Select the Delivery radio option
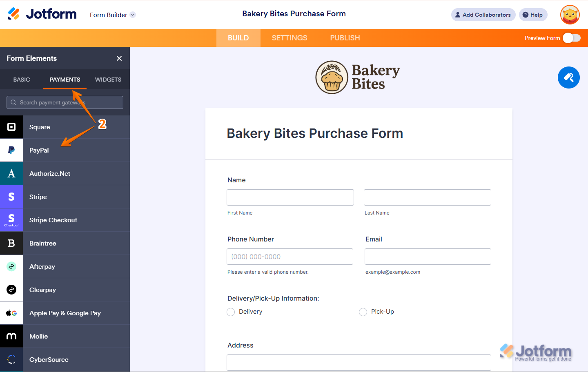Image resolution: width=588 pixels, height=372 pixels. pos(231,312)
